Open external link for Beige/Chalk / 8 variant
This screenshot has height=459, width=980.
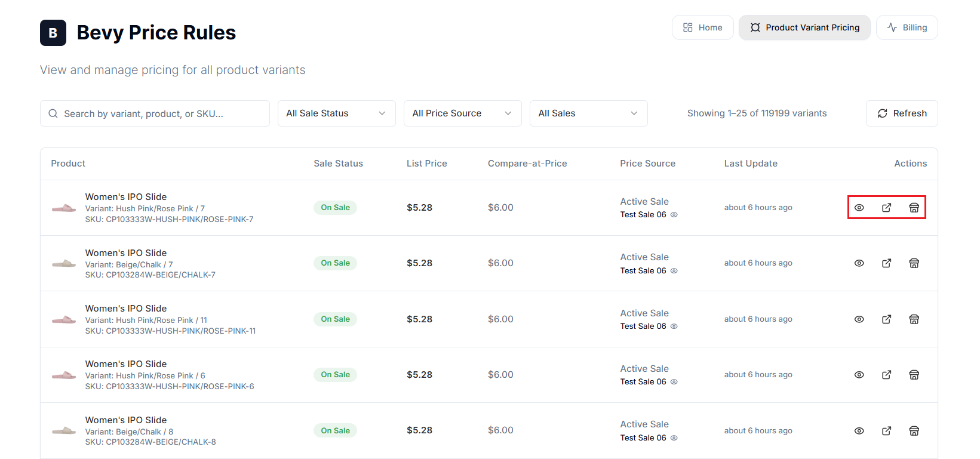[x=887, y=431]
